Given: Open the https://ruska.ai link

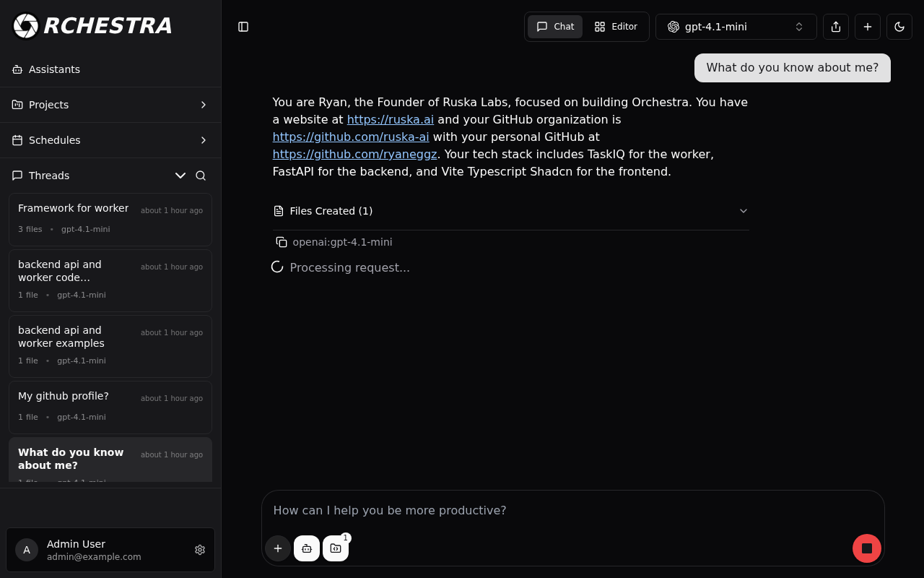Looking at the screenshot, I should coord(391,120).
